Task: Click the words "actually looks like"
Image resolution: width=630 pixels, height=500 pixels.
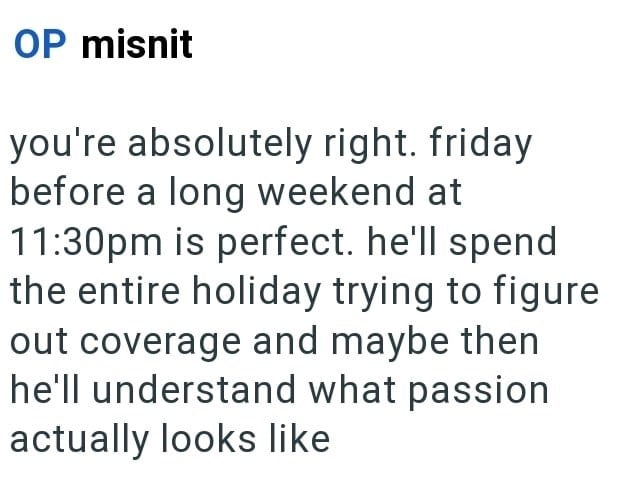Action: [169, 439]
